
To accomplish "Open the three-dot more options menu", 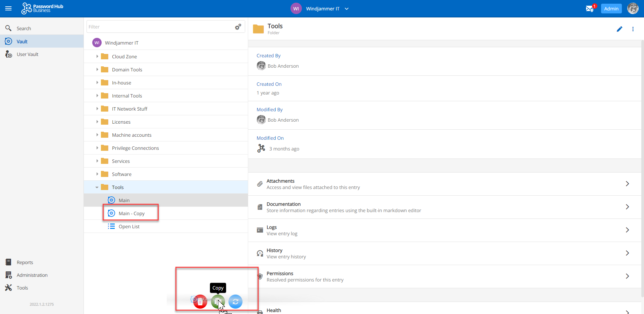I will [633, 29].
